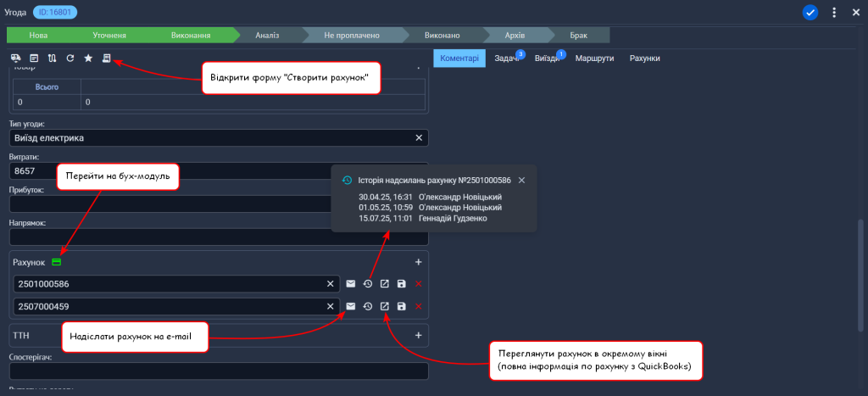Click the notes card icon in toolbar
The height and width of the screenshot is (396, 868).
pyautogui.click(x=34, y=59)
